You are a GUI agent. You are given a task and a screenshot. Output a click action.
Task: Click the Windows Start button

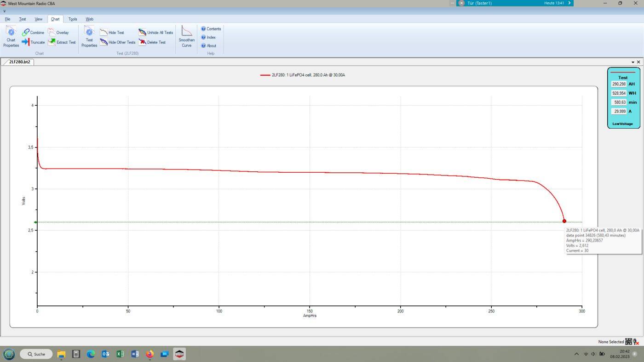[9, 354]
